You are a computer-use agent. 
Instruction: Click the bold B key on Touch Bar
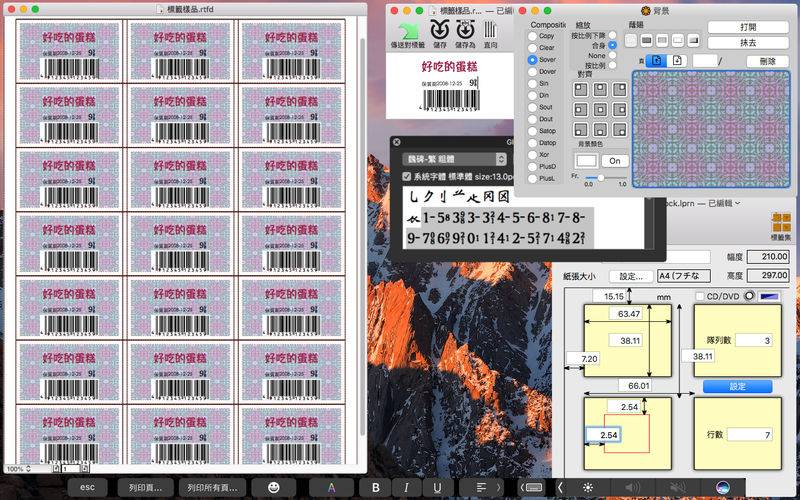click(376, 487)
